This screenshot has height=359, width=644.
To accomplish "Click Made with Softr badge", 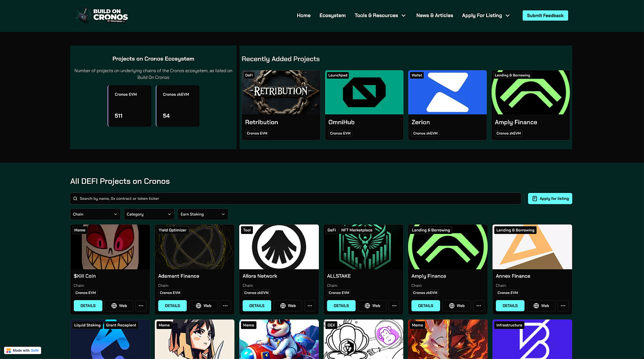I will click(x=23, y=350).
